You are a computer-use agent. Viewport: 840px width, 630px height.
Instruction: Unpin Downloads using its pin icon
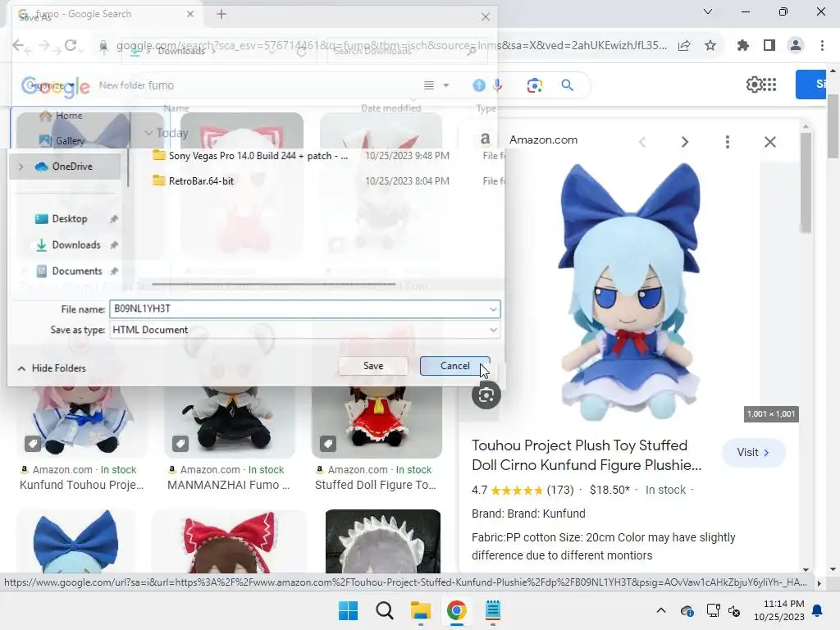tap(113, 244)
